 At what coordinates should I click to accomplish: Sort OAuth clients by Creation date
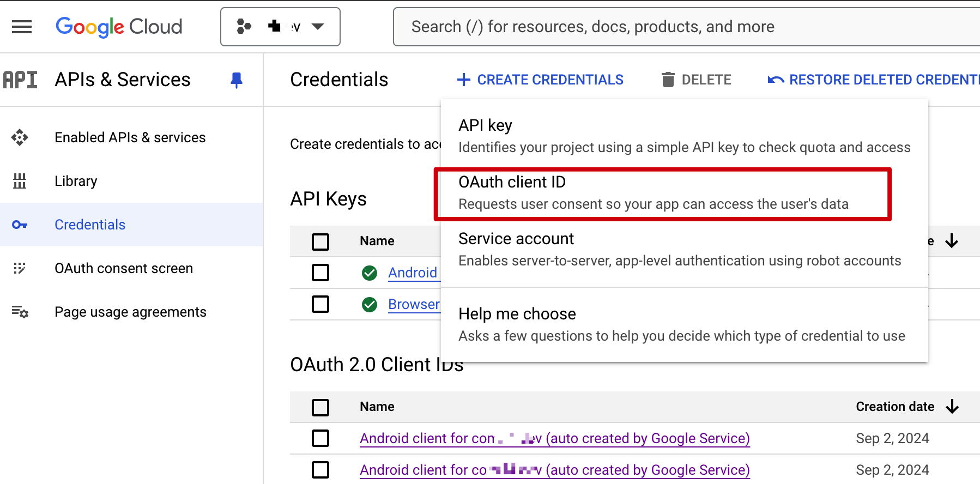pyautogui.click(x=895, y=407)
